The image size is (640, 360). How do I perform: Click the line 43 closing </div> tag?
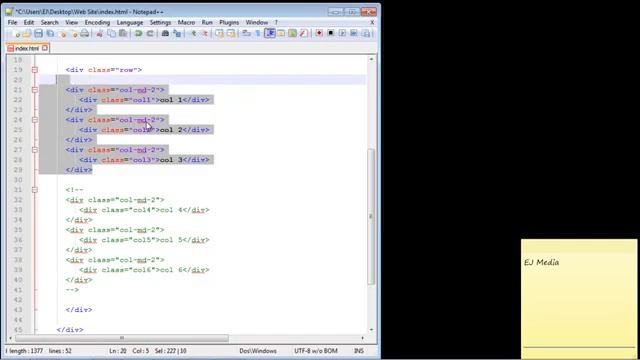[x=79, y=310]
